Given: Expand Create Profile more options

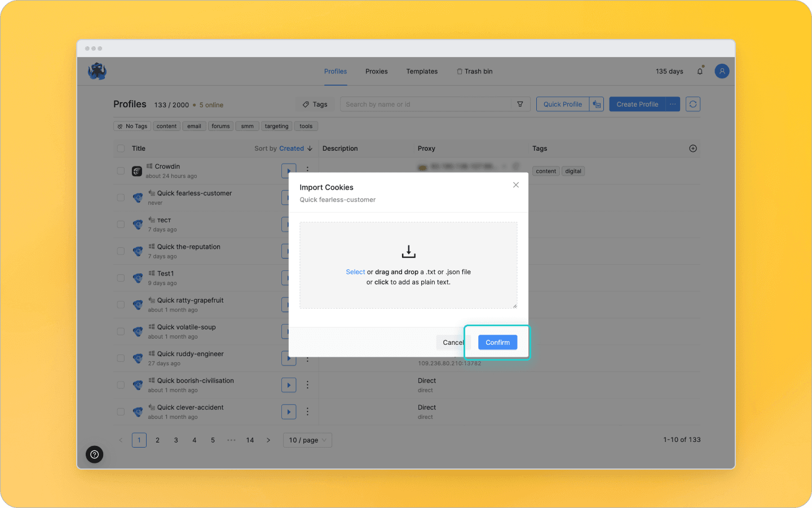Looking at the screenshot, I should click(673, 104).
